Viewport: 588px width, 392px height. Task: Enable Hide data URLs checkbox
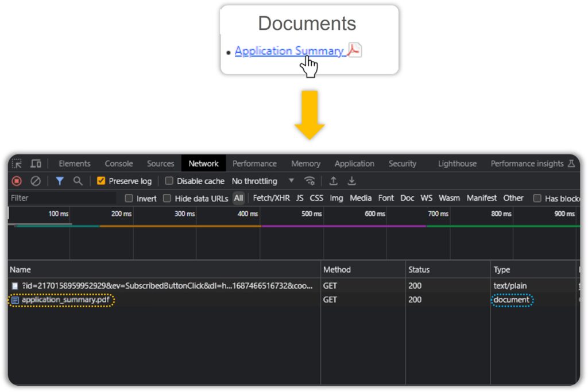[x=167, y=198]
